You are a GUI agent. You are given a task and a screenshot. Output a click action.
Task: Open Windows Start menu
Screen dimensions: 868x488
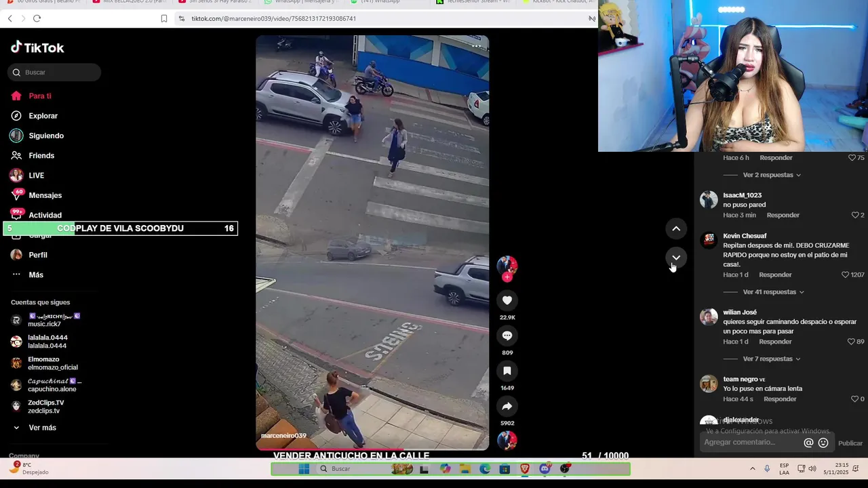[x=304, y=469]
